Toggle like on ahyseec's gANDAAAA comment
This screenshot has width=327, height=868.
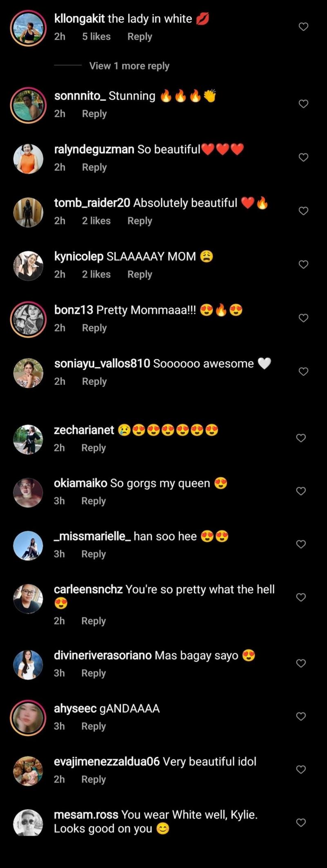(x=301, y=716)
